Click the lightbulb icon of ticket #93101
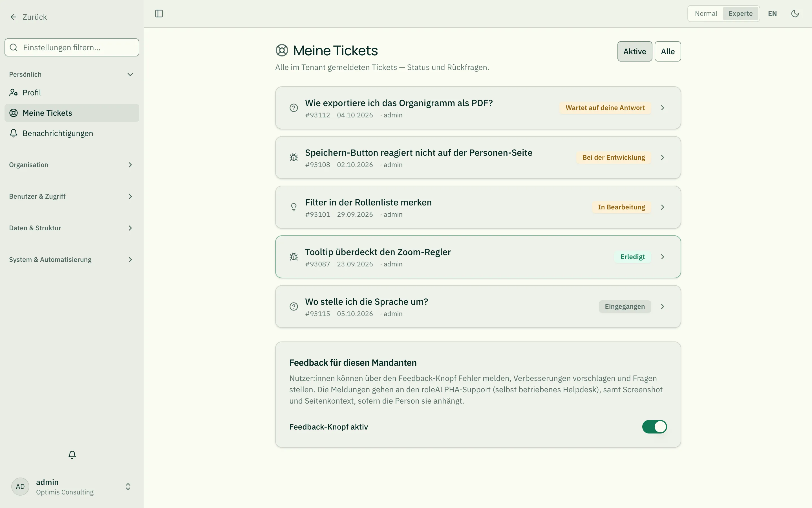Viewport: 812px width, 508px height. (294, 207)
